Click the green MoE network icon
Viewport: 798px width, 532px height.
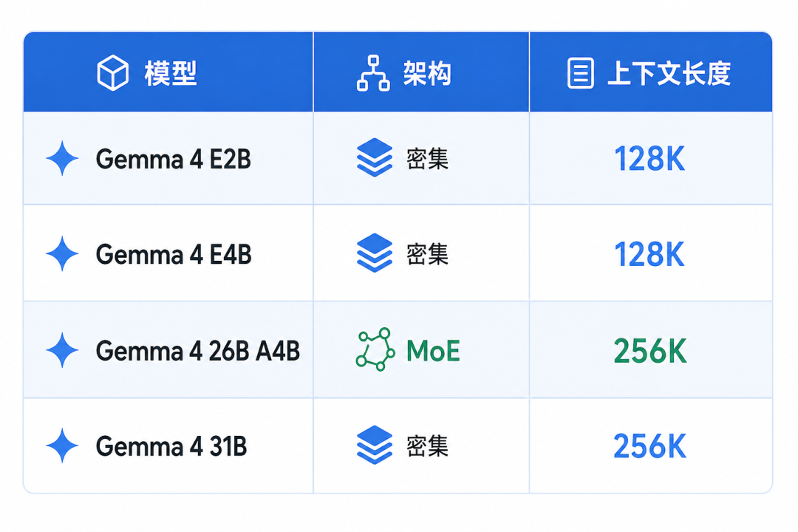tap(375, 349)
